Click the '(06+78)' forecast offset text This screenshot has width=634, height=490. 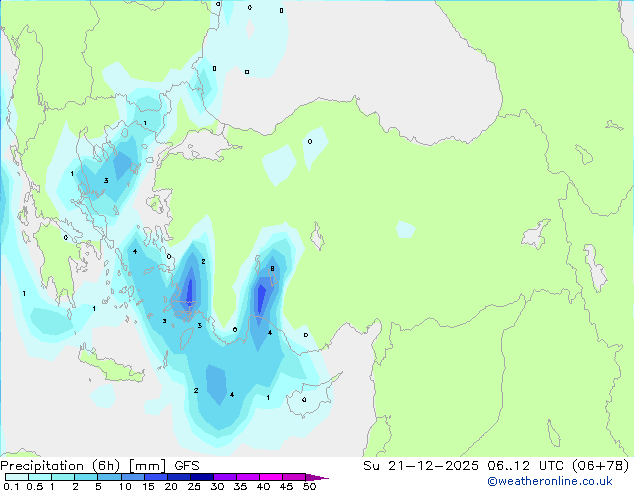point(600,466)
